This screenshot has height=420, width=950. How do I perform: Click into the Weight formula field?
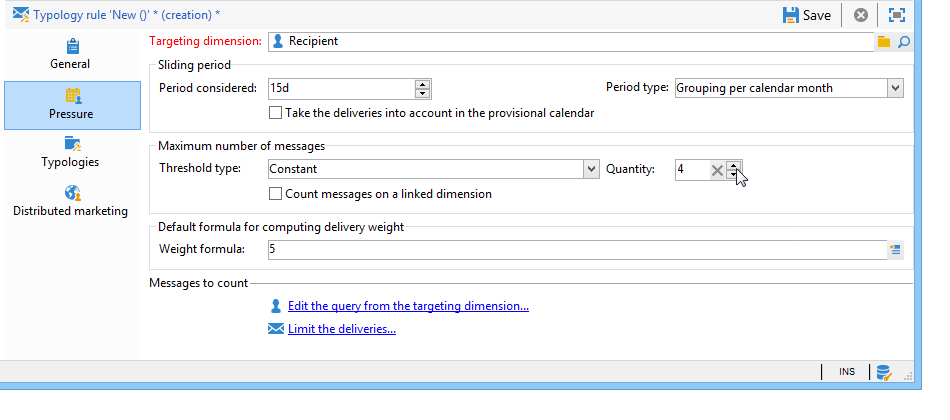pos(575,250)
